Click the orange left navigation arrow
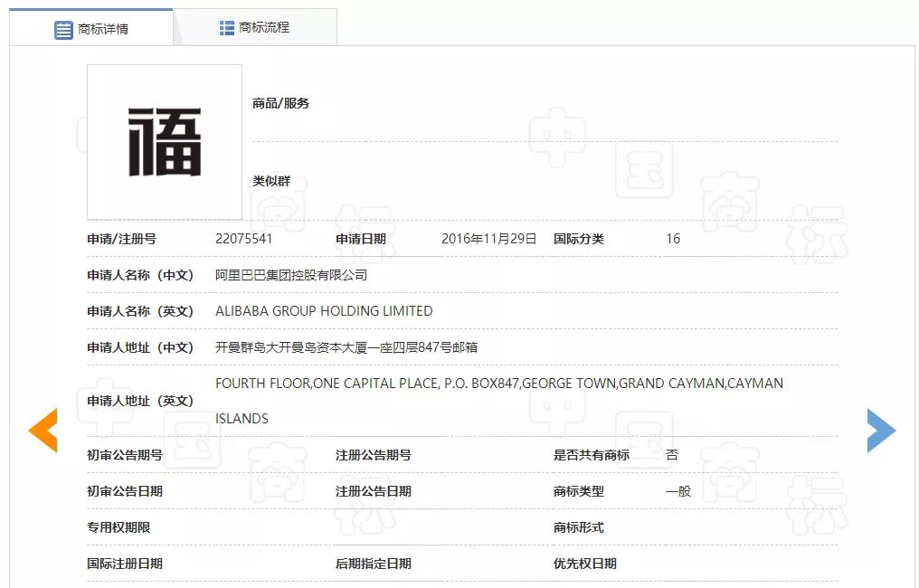The image size is (919, 588). point(42,432)
